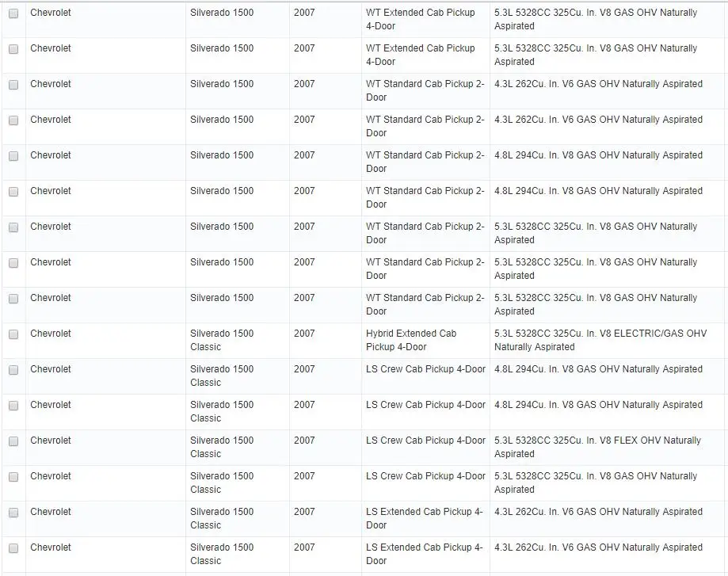The height and width of the screenshot is (576, 728).
Task: Tick the last LS Extended Cab 4.3L row checkbox
Action: pyautogui.click(x=13, y=548)
